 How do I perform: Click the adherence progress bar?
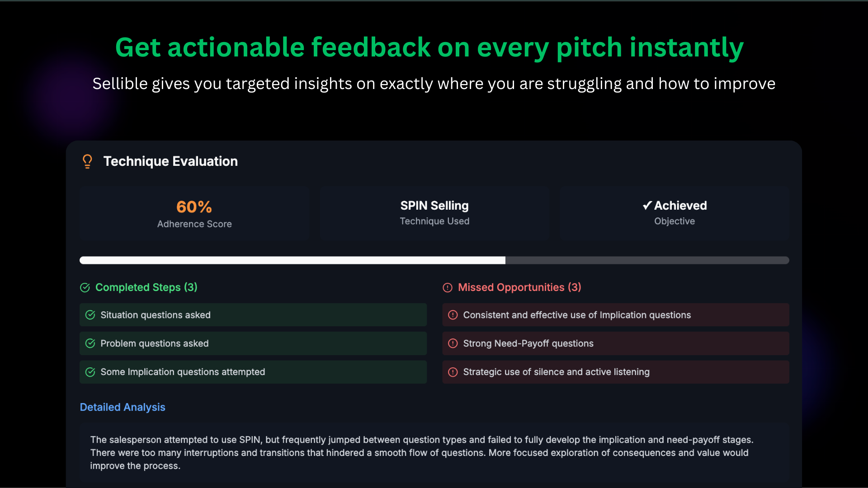(x=434, y=260)
